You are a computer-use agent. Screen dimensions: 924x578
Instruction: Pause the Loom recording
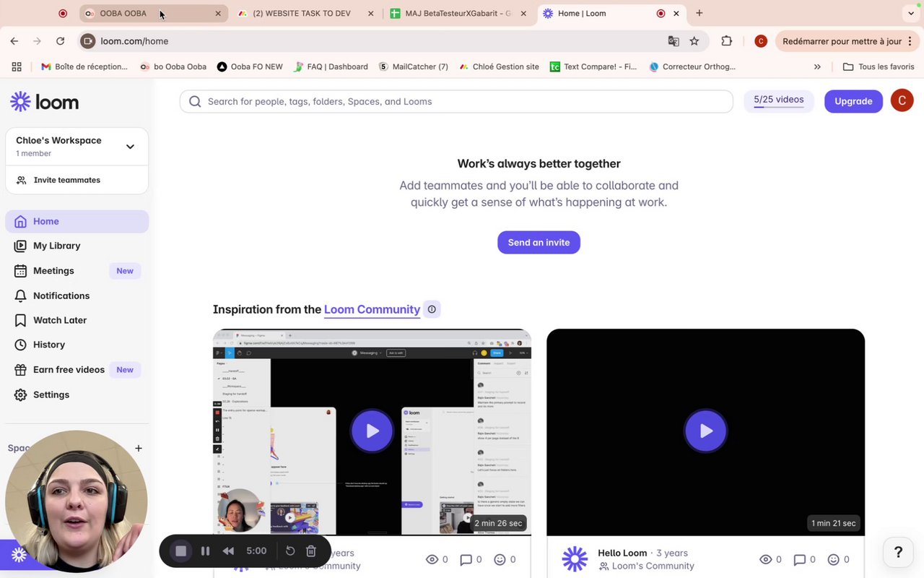[205, 551]
